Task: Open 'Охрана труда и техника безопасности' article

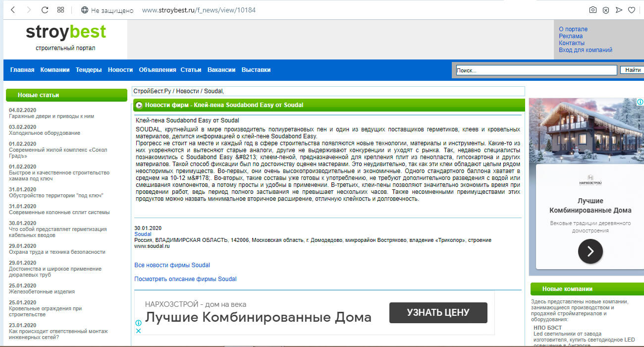Action: pyautogui.click(x=57, y=252)
